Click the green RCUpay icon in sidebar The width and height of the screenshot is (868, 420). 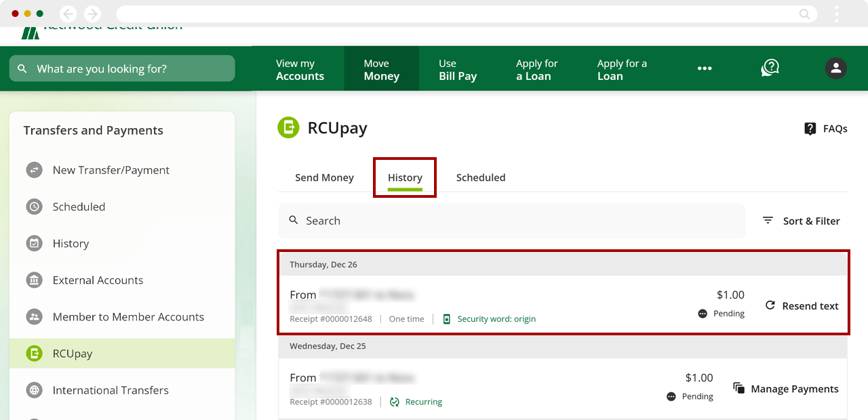point(35,353)
